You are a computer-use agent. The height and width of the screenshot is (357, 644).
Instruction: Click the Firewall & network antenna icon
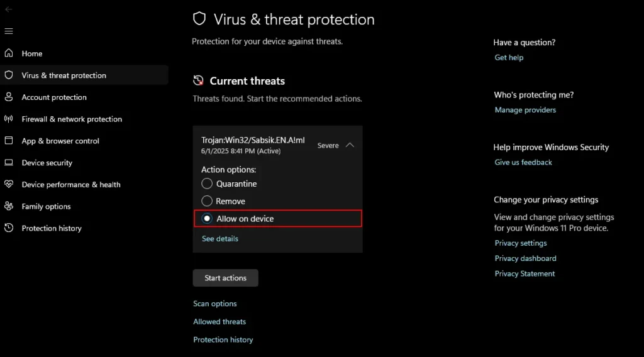9,119
